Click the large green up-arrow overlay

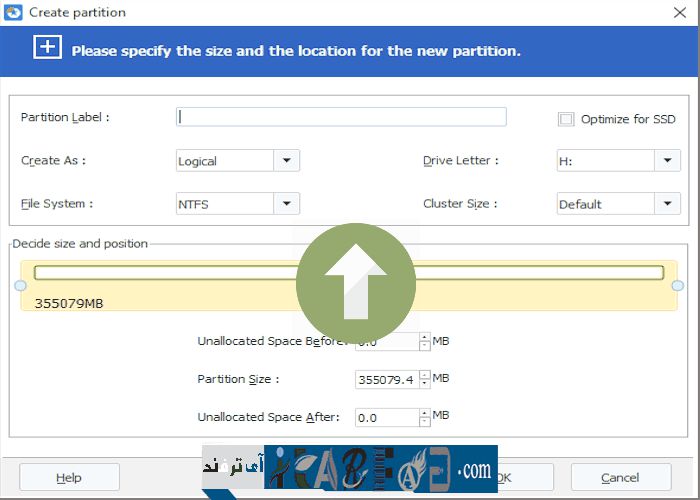click(x=355, y=284)
